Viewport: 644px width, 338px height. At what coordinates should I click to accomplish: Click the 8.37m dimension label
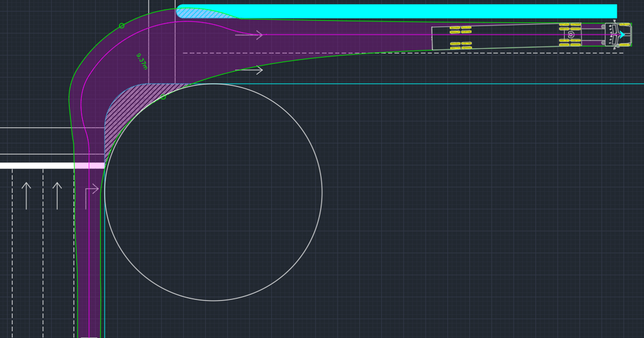click(142, 61)
